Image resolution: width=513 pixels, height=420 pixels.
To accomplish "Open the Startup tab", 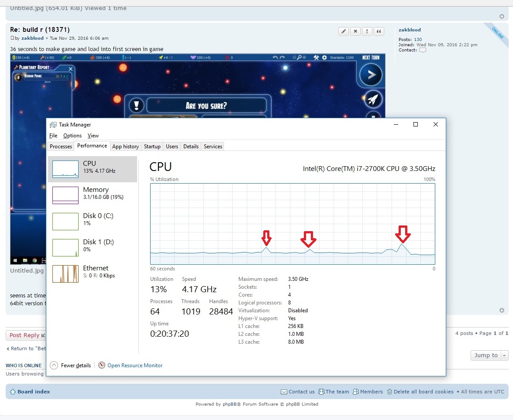I will coord(152,147).
